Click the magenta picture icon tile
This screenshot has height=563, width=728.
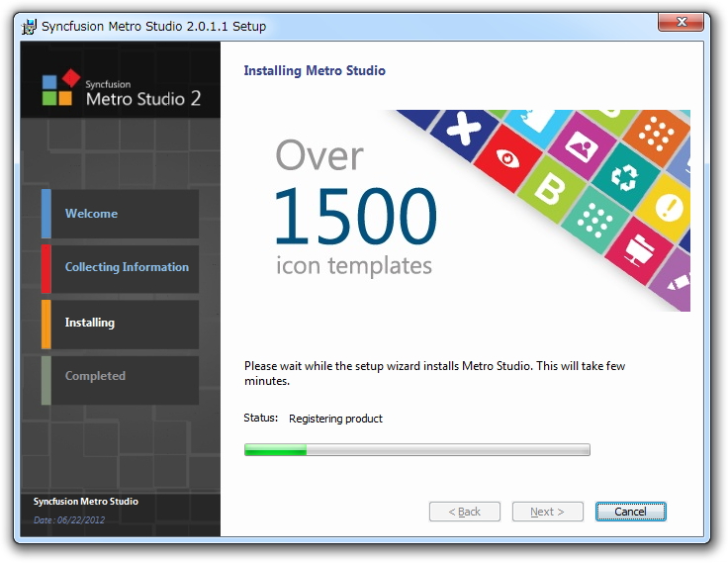(x=582, y=145)
